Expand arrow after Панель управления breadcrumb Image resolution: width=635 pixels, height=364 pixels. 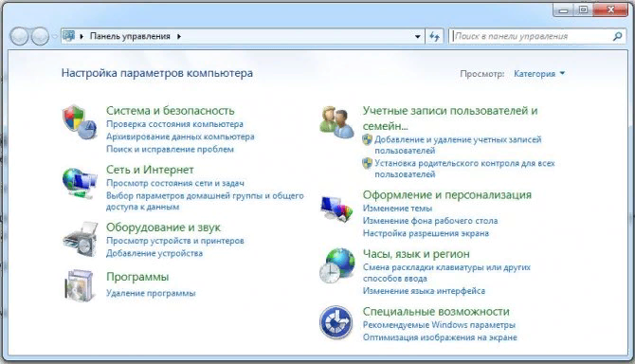[x=179, y=36]
